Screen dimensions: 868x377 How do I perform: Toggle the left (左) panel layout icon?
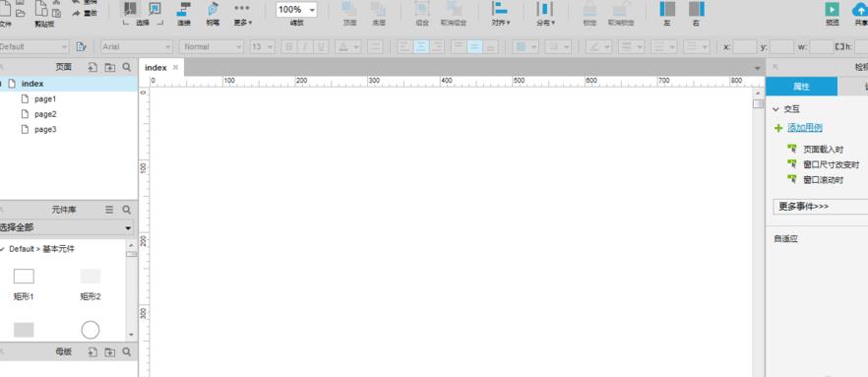tap(667, 9)
